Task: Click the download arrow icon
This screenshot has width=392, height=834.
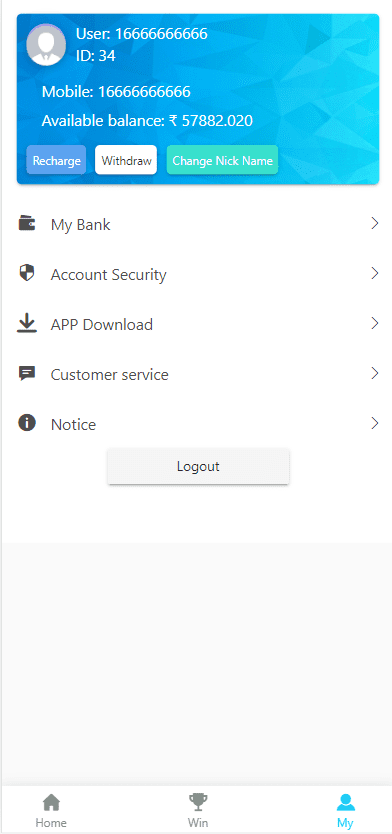Action: [27, 323]
